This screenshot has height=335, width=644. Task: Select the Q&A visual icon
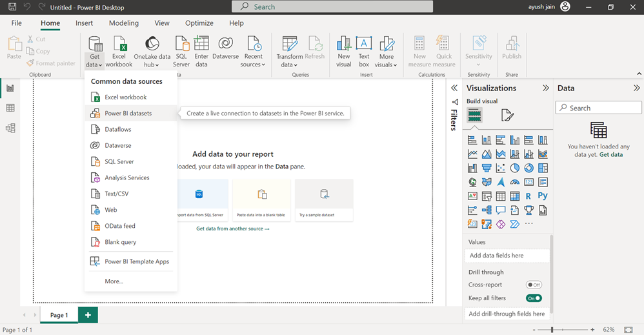(x=501, y=210)
